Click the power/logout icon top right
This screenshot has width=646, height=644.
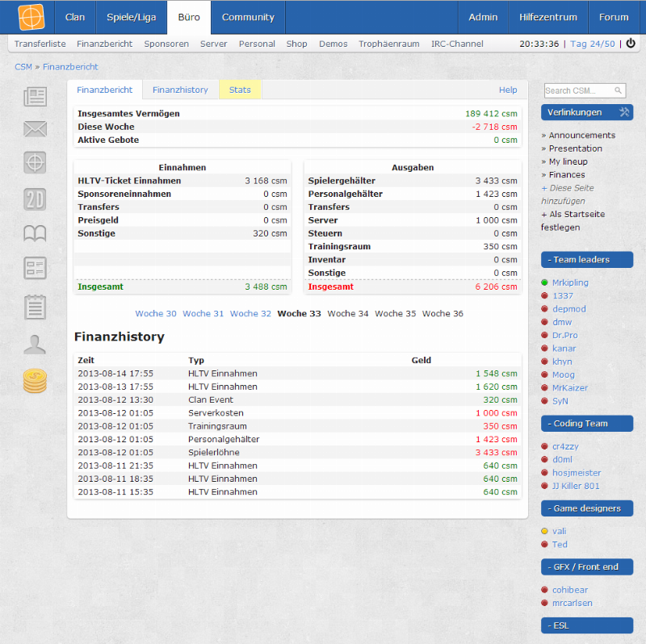(631, 44)
